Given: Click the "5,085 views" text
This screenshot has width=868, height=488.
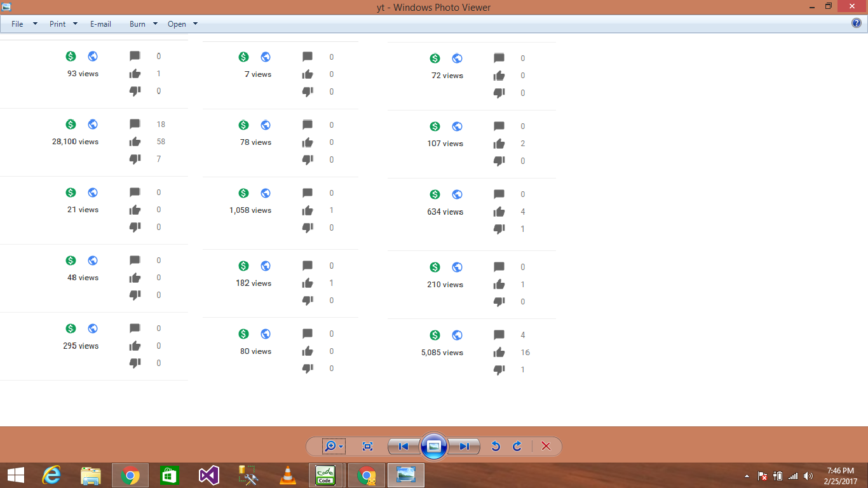Looking at the screenshot, I should (442, 353).
